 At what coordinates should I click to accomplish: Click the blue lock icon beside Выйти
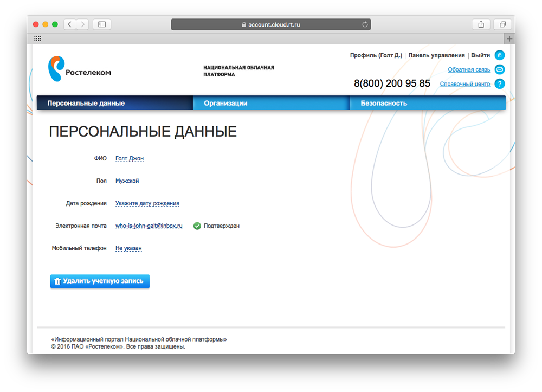tap(500, 55)
